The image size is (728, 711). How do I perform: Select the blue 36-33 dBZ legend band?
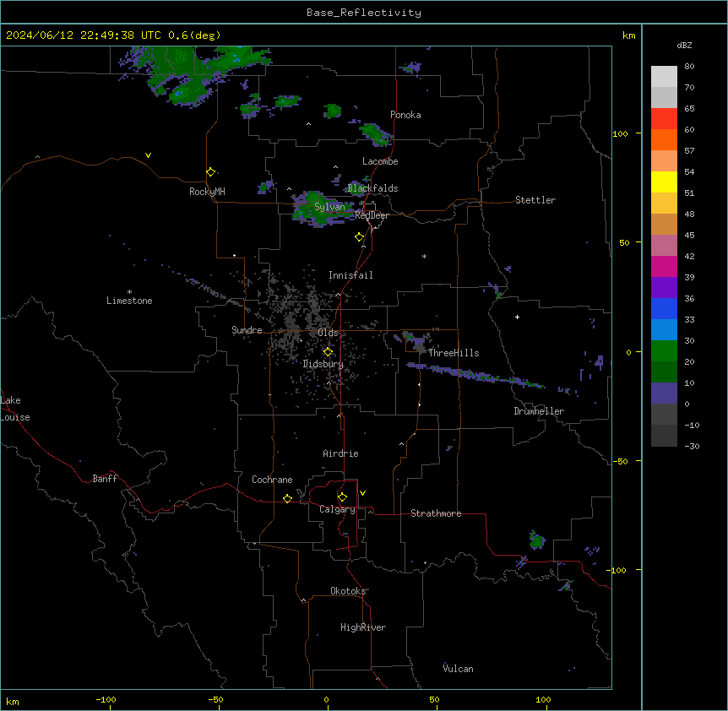pos(664,308)
